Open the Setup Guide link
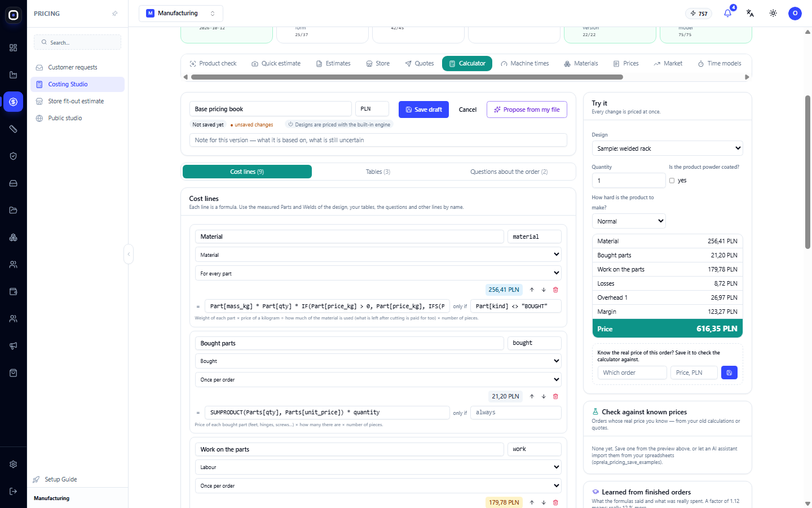The image size is (812, 508). click(61, 479)
